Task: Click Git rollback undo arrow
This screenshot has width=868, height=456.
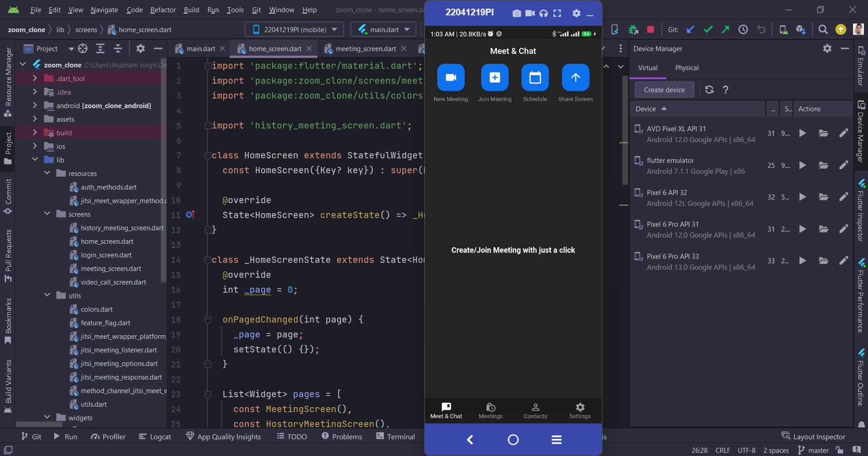Action: point(761,29)
